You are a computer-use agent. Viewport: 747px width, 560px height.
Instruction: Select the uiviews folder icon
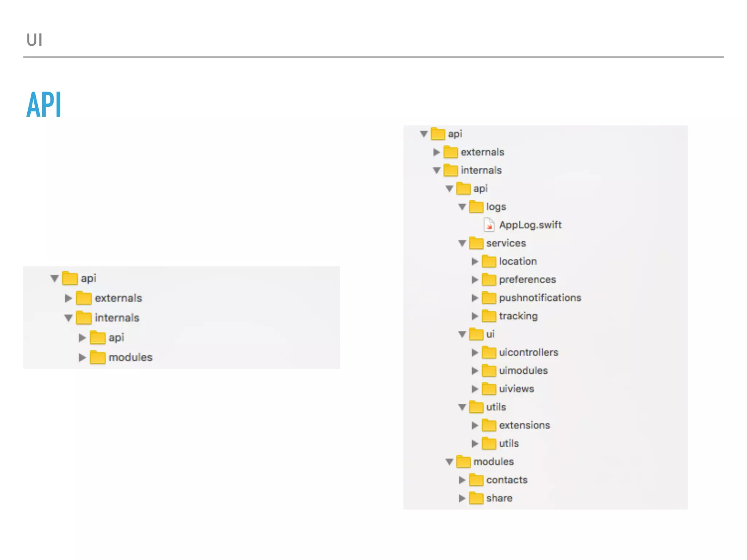489,389
